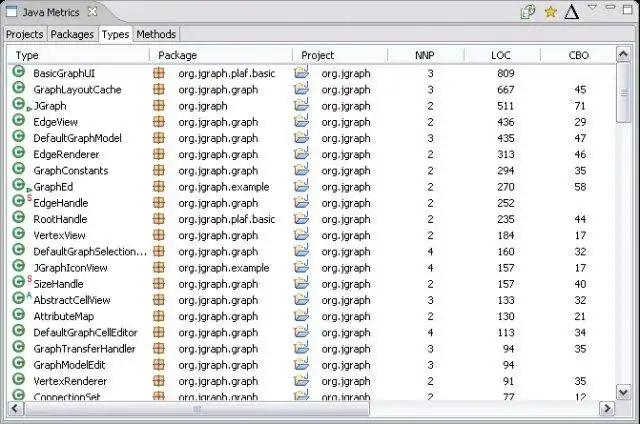Select the GraphConstants type name

click(71, 171)
